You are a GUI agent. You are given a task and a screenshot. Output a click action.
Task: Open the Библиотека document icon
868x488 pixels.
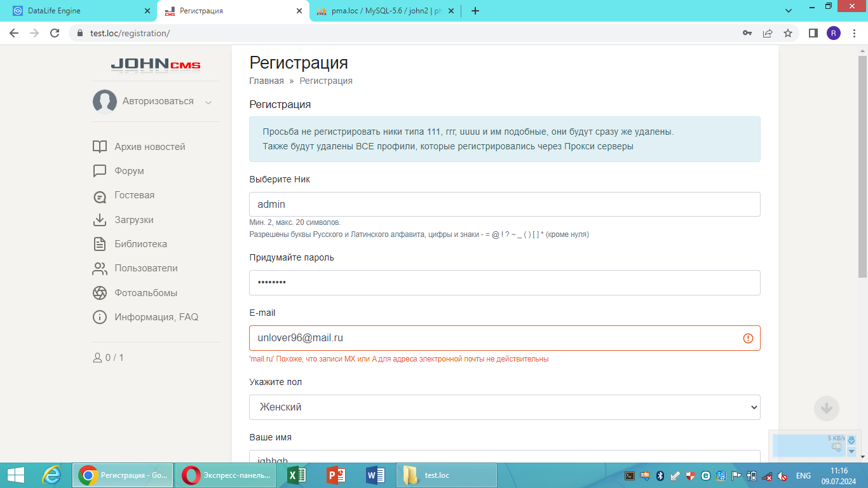[x=100, y=244]
